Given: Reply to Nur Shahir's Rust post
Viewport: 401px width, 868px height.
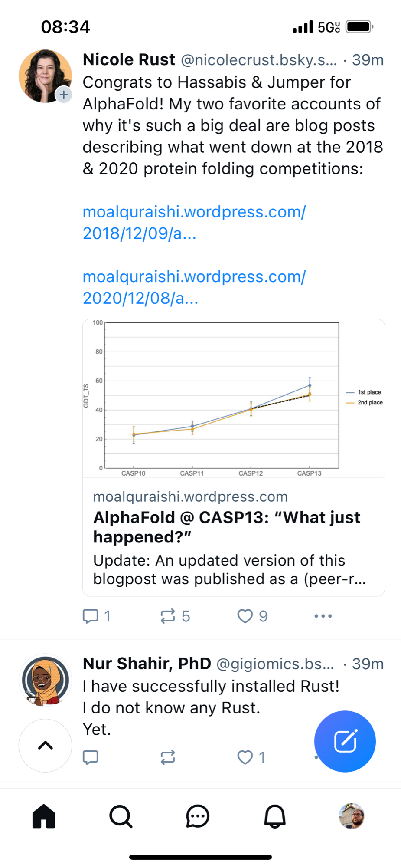Looking at the screenshot, I should (91, 757).
